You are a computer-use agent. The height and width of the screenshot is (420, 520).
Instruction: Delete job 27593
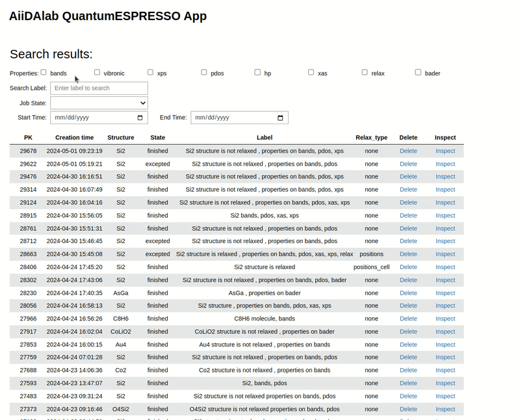click(408, 383)
